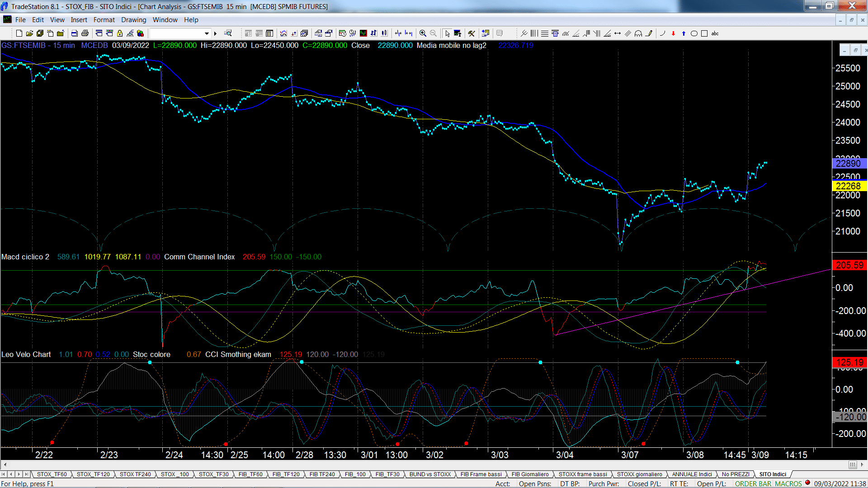Click the Open folder icon
Screen dimensions: 868x488
point(29,33)
